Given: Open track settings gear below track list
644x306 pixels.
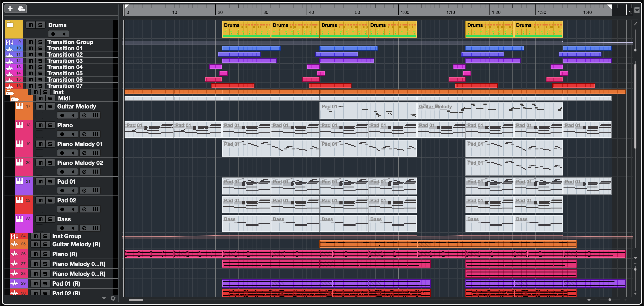Looking at the screenshot, I should 113,298.
